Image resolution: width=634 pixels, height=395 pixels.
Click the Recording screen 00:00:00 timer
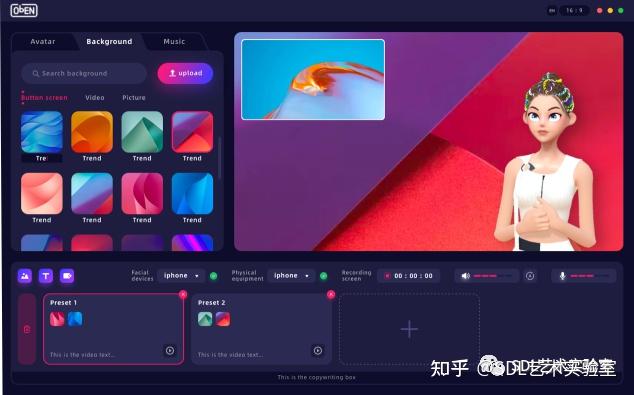tap(409, 276)
